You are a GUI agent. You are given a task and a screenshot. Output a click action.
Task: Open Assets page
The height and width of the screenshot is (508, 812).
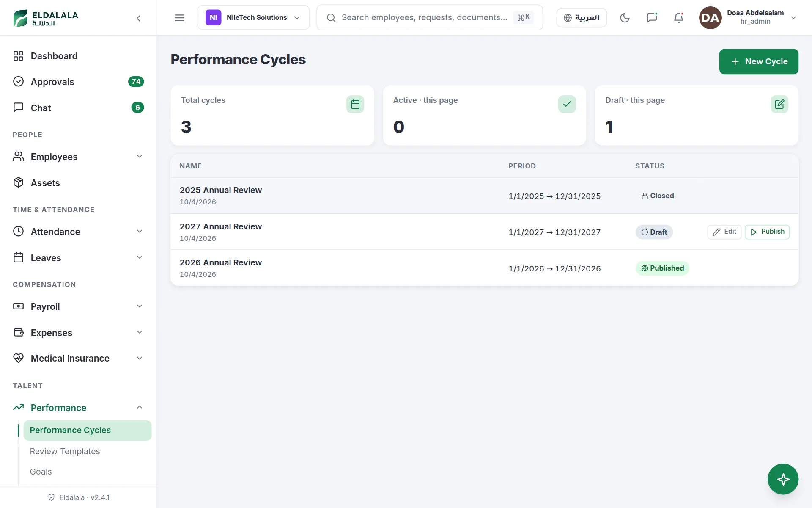pos(79,183)
